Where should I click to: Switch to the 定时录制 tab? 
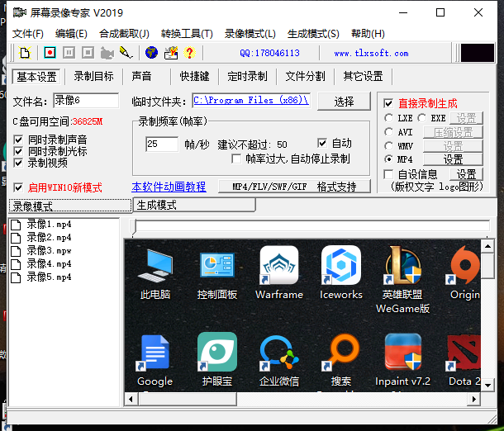click(247, 77)
